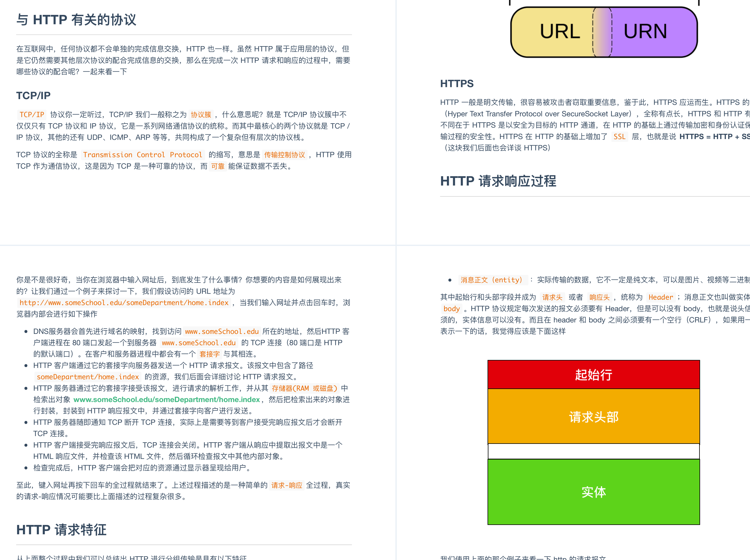
Task: Click the red 起始行 block in diagram
Action: pyautogui.click(x=594, y=374)
